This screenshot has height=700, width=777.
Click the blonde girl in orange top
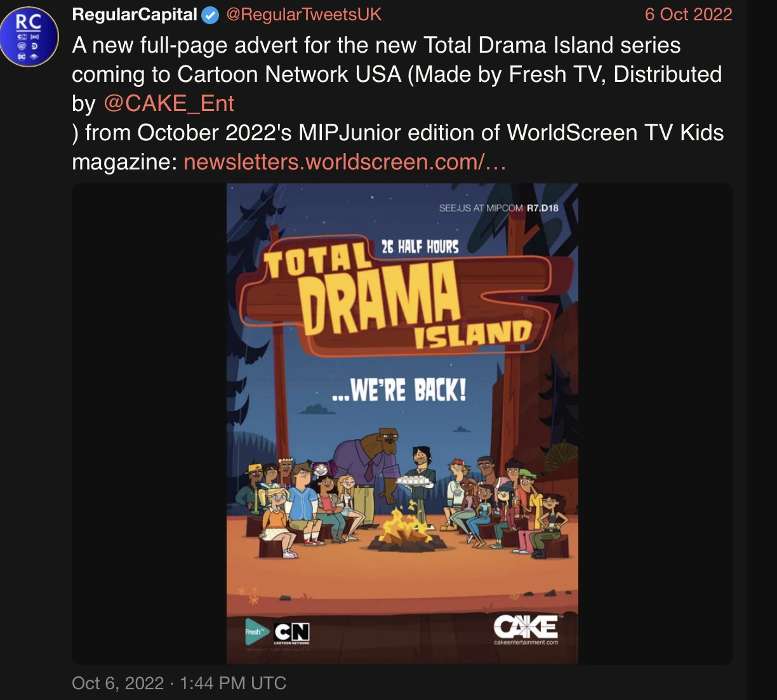[x=277, y=520]
